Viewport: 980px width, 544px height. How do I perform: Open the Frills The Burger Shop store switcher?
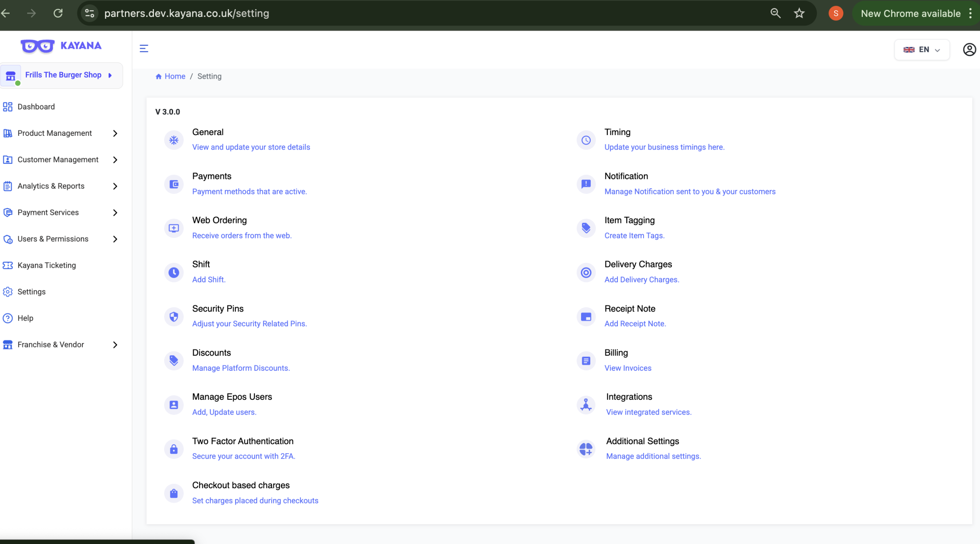tap(61, 75)
